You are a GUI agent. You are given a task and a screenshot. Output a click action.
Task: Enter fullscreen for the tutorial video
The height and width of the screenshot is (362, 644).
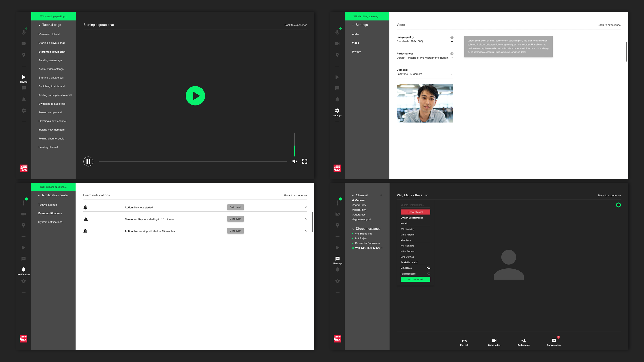(x=305, y=161)
